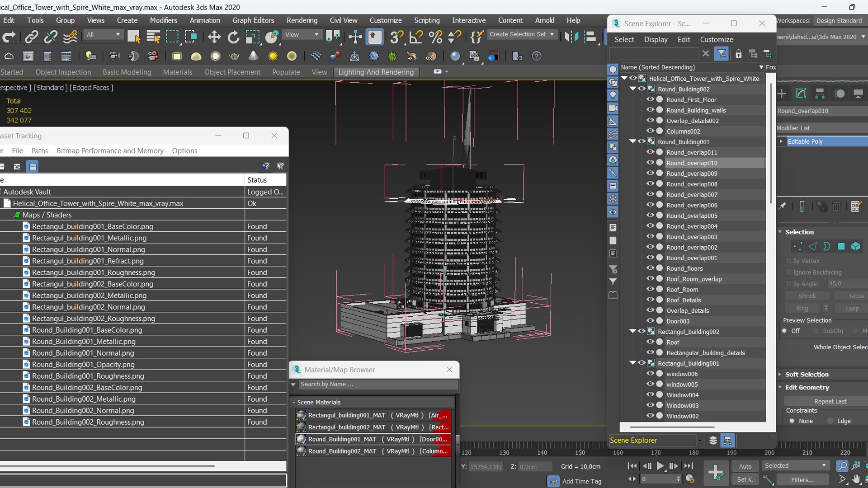This screenshot has height=488, width=868.
Task: Click Scene Explorer lock selection icon
Action: click(738, 54)
